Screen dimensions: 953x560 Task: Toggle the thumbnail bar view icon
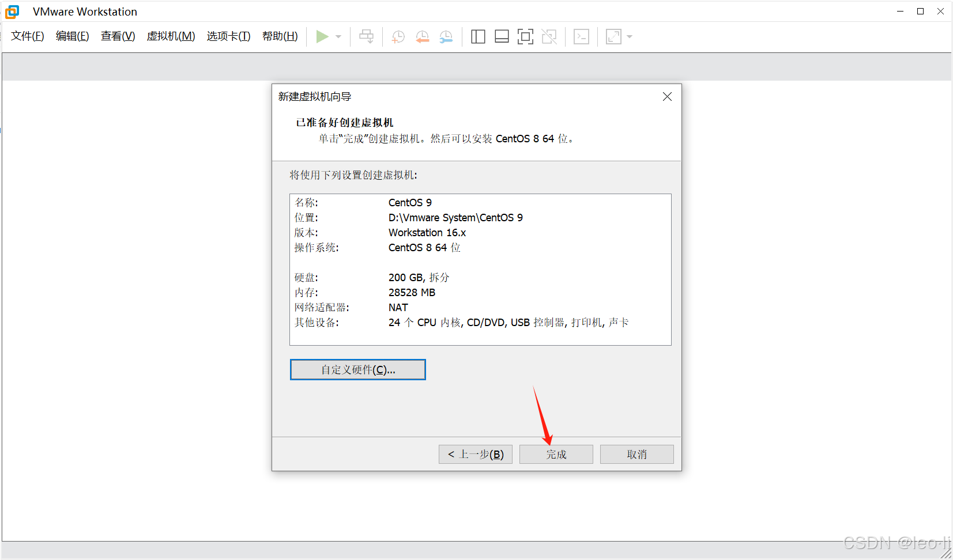click(x=502, y=37)
